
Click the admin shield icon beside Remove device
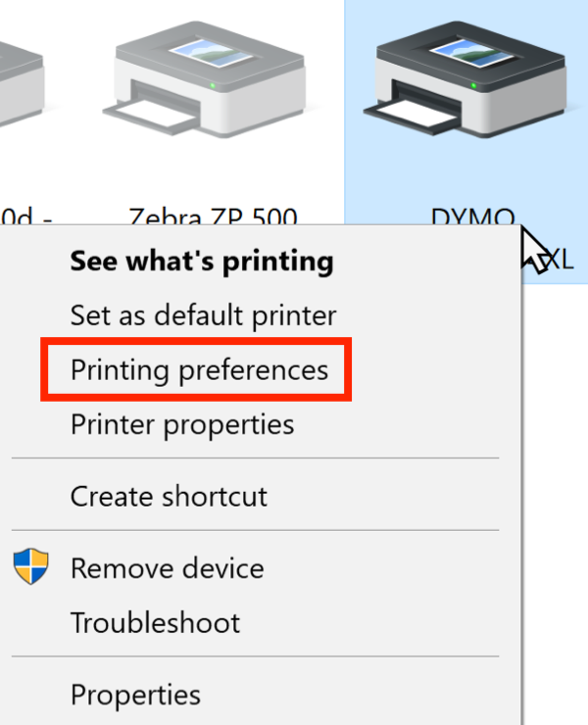coord(31,566)
